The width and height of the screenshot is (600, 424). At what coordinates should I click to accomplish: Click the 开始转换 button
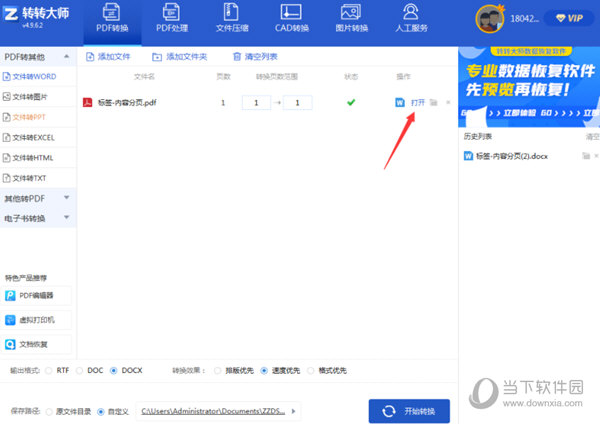click(x=409, y=411)
